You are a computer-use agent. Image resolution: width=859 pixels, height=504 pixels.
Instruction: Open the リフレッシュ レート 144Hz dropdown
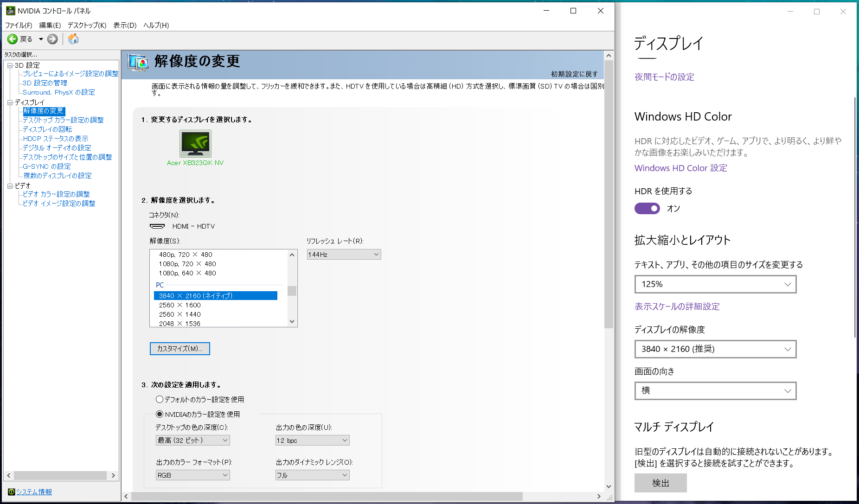click(x=344, y=255)
